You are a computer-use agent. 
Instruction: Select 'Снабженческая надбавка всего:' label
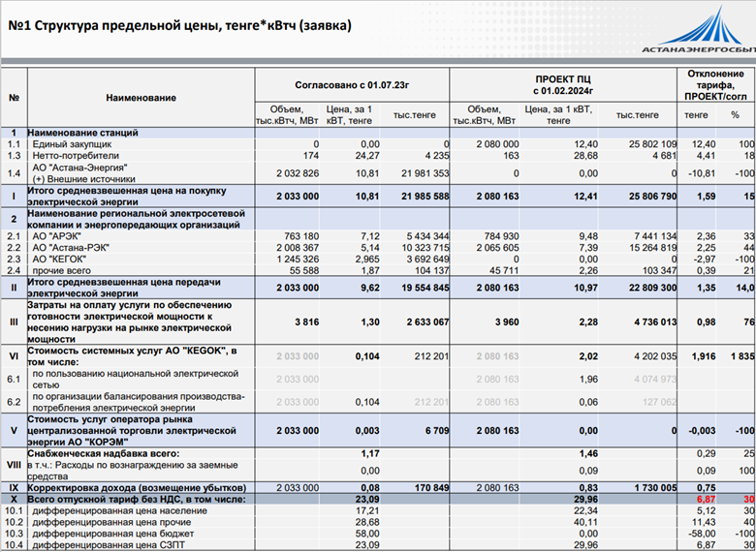pyautogui.click(x=103, y=453)
